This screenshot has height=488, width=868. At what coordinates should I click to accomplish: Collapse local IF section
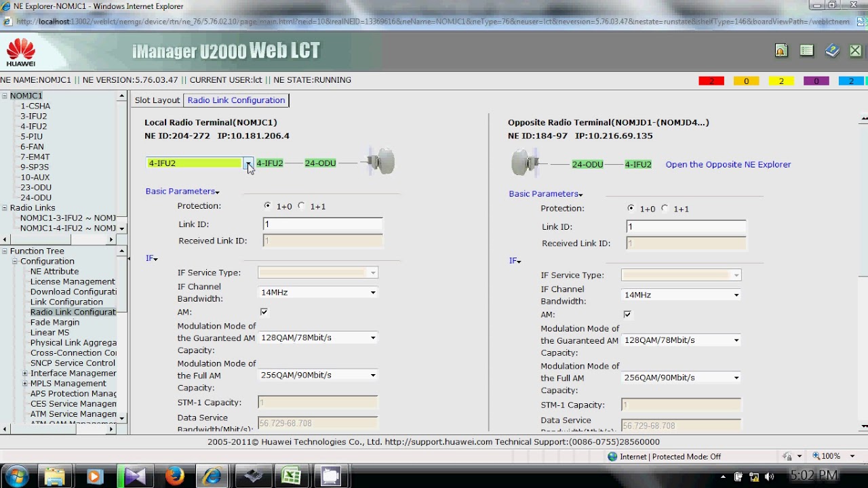point(152,258)
